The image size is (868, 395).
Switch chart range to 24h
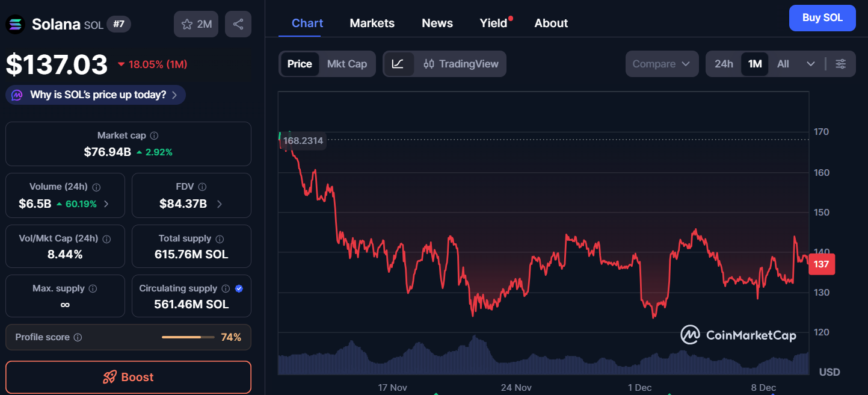(724, 64)
